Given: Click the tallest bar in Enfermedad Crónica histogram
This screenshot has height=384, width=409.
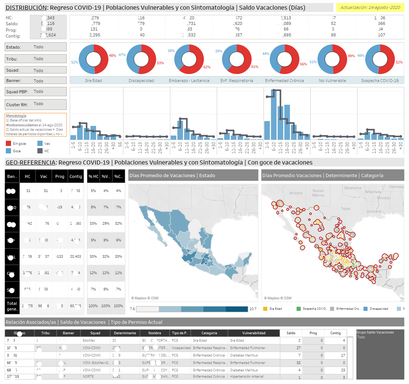Looking at the screenshot, I should 274,115.
